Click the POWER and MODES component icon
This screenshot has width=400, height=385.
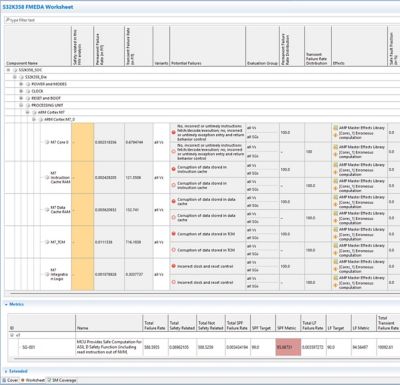coord(28,84)
